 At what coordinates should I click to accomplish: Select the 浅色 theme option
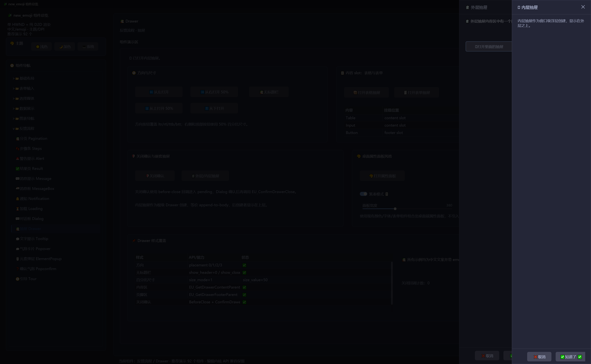pos(41,46)
